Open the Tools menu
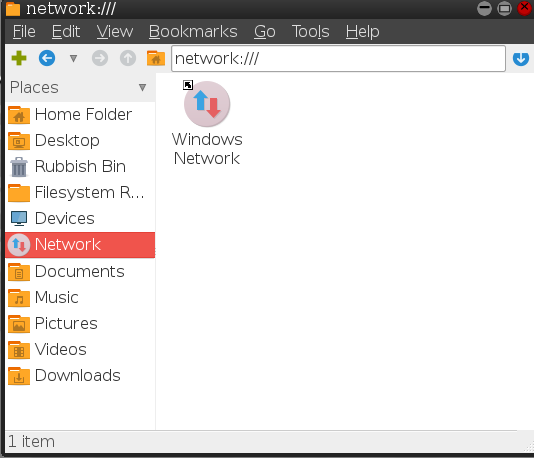 point(311,32)
